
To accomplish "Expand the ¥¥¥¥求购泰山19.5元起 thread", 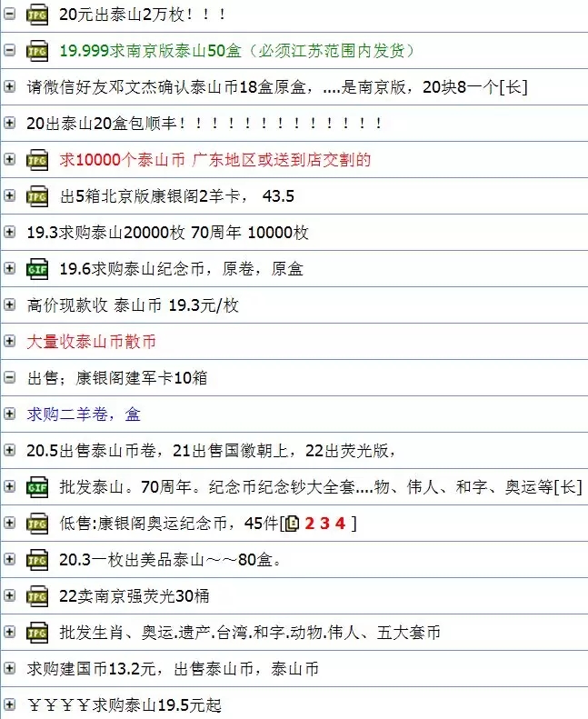I will (x=10, y=704).
